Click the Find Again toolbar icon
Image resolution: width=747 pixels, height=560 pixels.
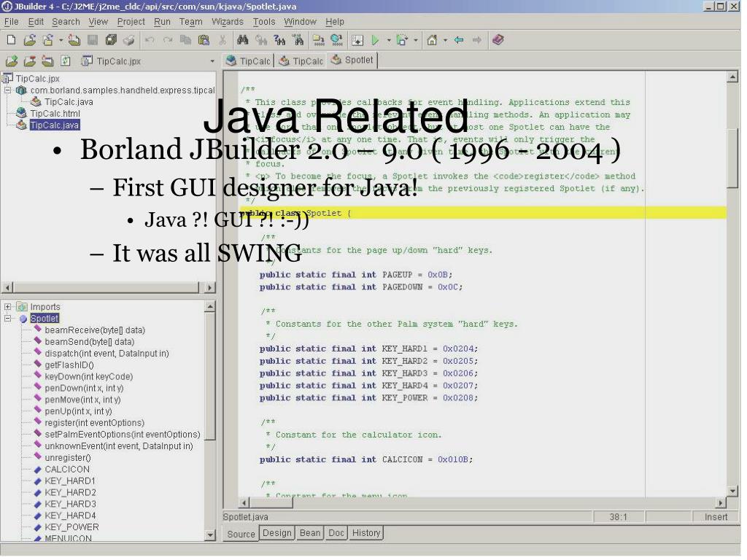pos(261,41)
